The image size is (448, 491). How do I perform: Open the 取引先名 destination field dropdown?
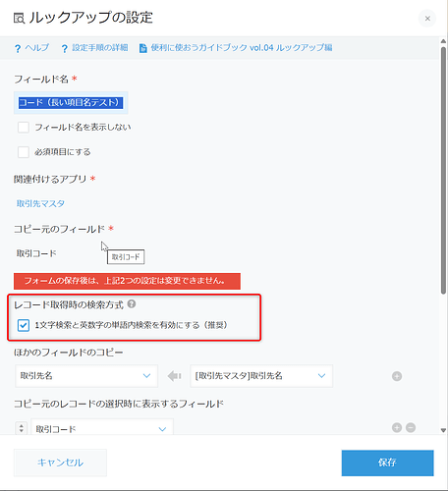86,376
